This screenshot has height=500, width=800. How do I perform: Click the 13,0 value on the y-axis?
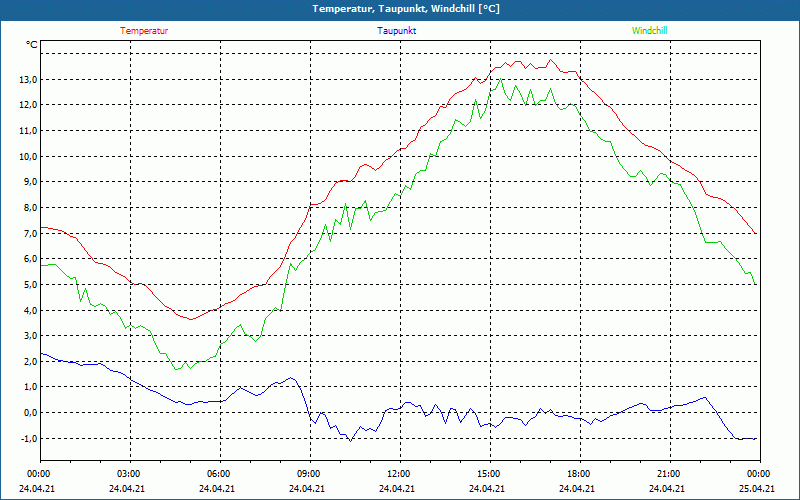(x=28, y=80)
